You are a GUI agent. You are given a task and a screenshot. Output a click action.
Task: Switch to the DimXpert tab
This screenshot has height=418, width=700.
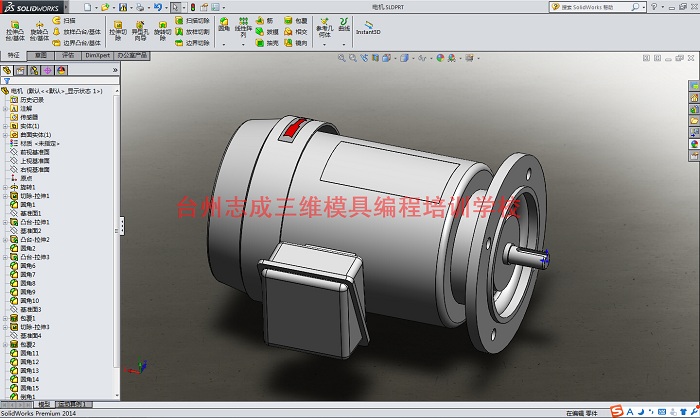(x=98, y=55)
